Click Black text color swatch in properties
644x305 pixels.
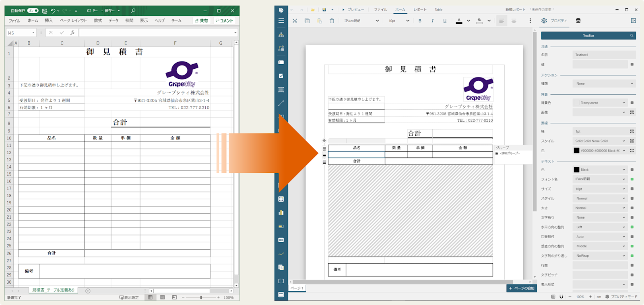click(576, 170)
